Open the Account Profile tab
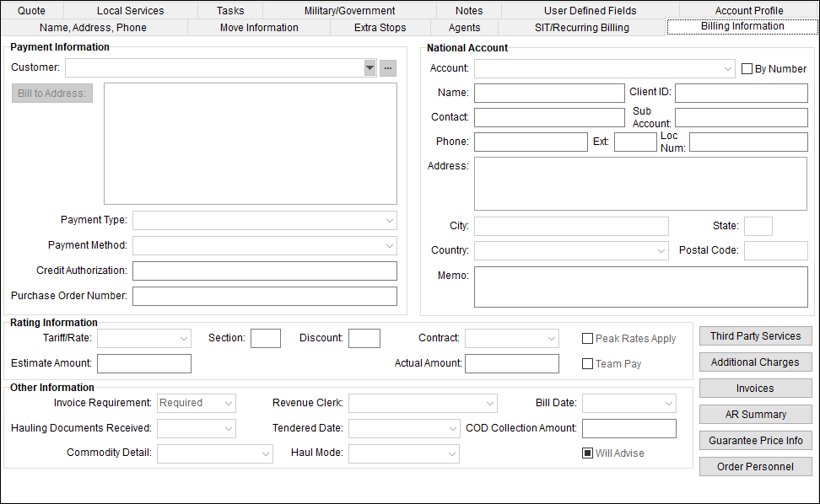This screenshot has width=820, height=504. tap(749, 10)
